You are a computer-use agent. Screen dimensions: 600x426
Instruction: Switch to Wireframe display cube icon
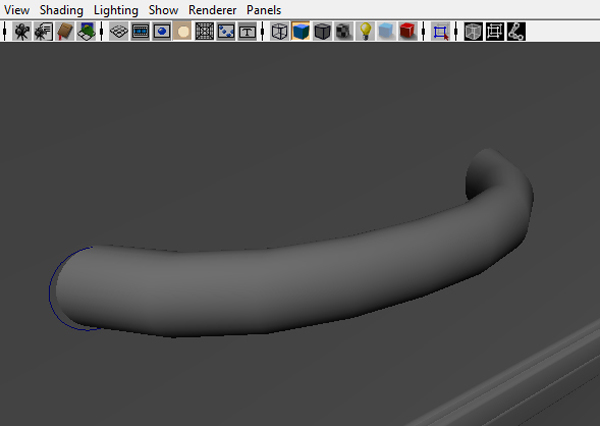(279, 31)
